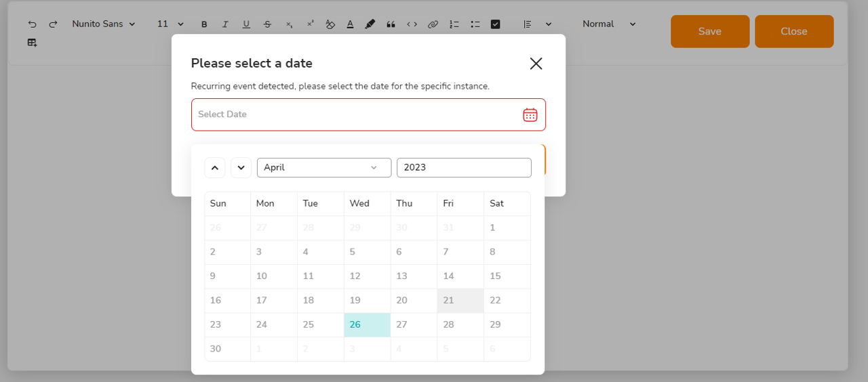The image size is (868, 382).
Task: Close the select date dialog
Action: [536, 64]
